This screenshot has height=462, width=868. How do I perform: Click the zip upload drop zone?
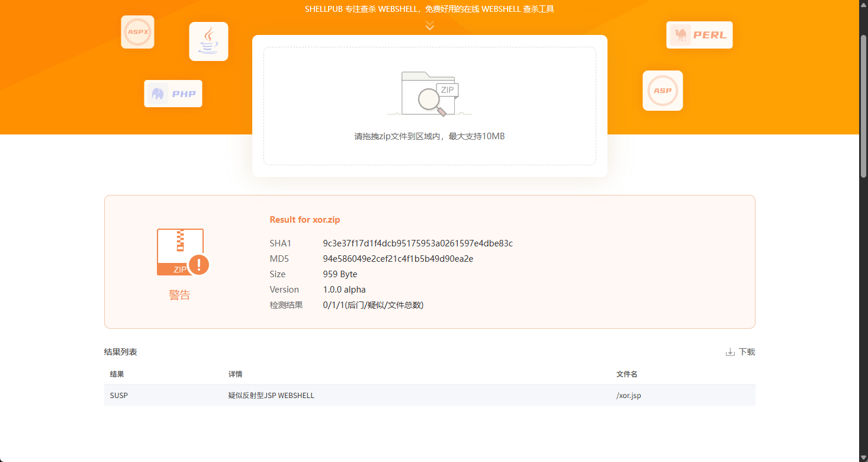tap(430, 106)
